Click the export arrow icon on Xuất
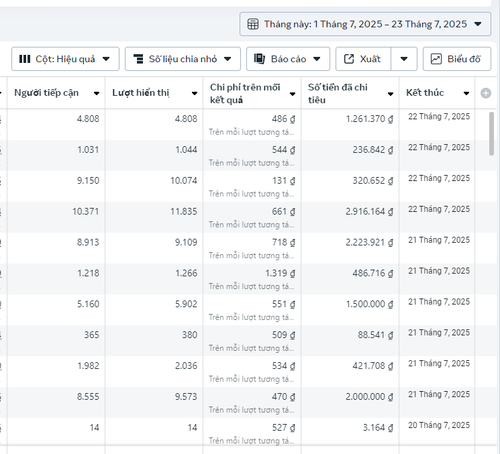This screenshot has height=454, width=500. tap(349, 59)
